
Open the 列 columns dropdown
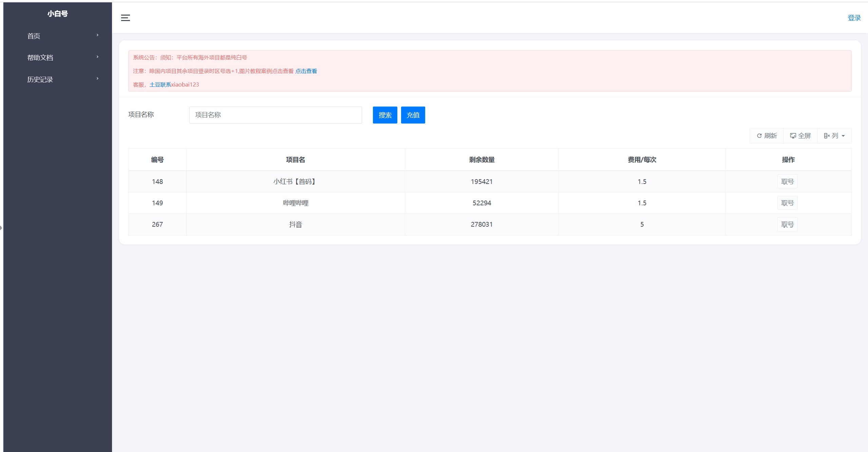click(x=834, y=136)
